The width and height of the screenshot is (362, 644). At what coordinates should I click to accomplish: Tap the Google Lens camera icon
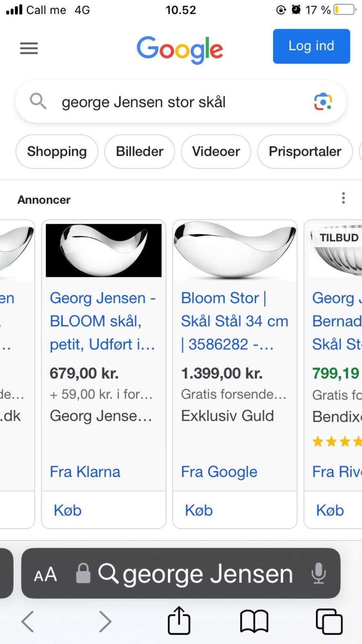click(x=323, y=101)
